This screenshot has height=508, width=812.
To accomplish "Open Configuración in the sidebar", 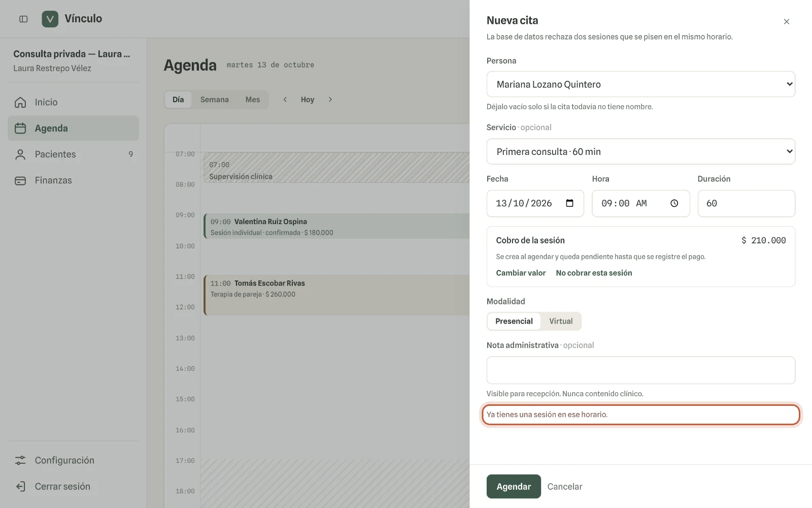I will coord(73,460).
